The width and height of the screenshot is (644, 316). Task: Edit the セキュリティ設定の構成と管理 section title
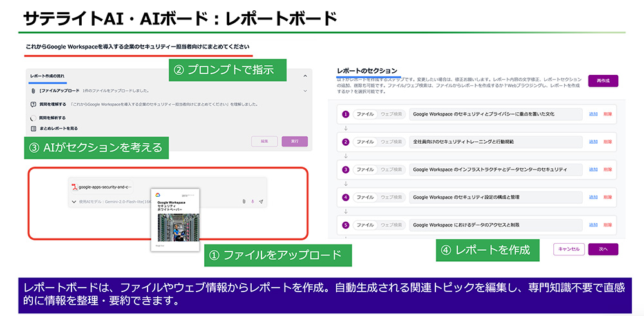point(496,197)
